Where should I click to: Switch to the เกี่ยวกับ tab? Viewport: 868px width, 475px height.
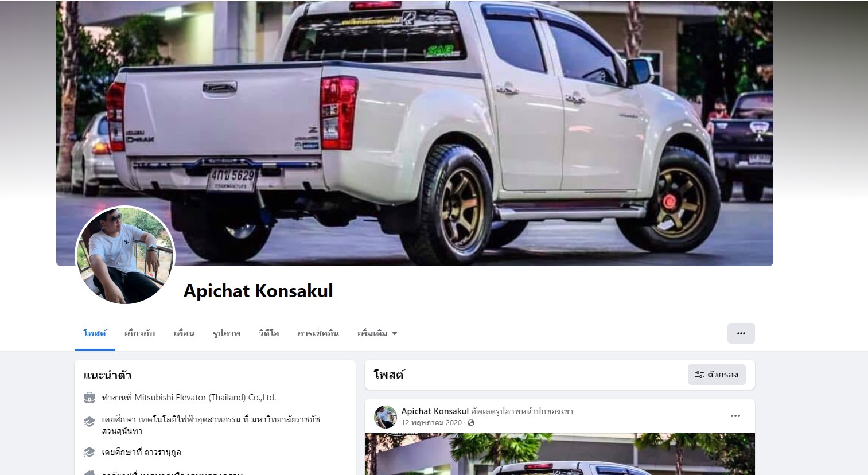(x=140, y=333)
